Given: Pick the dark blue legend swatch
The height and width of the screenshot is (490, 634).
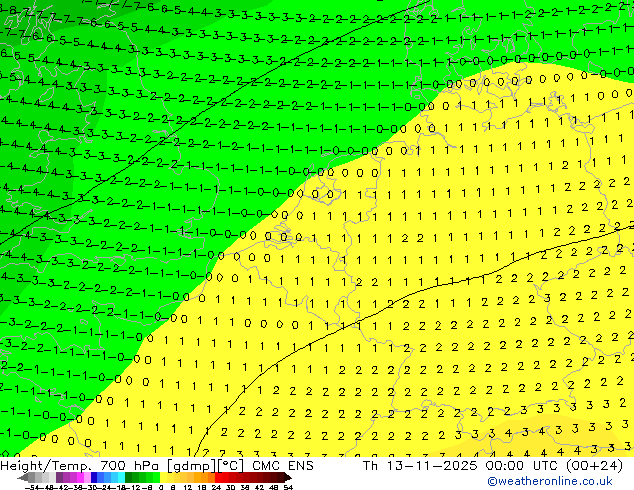Looking at the screenshot, I should [x=94, y=478].
